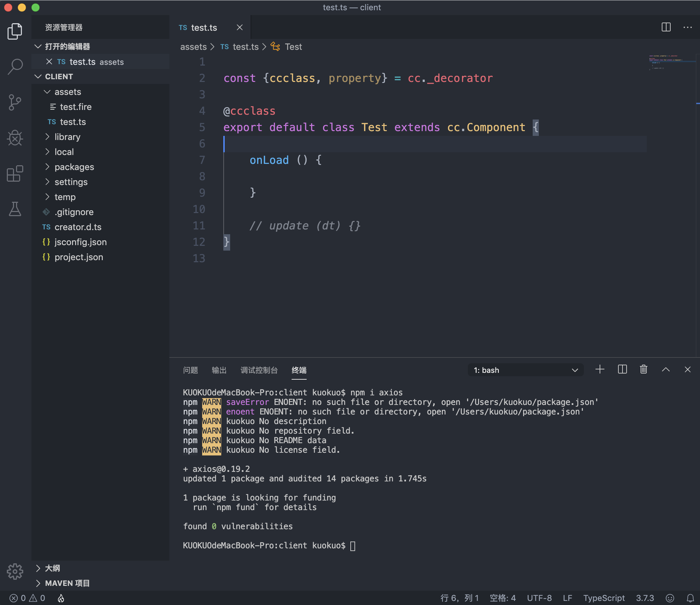700x605 pixels.
Task: Open project.json file
Action: pyautogui.click(x=100, y=257)
